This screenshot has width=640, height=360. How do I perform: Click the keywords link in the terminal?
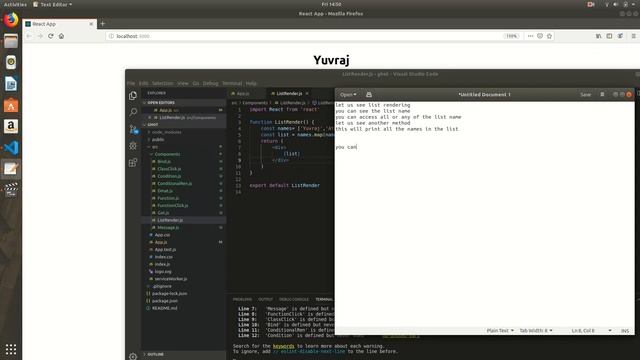click(283, 346)
